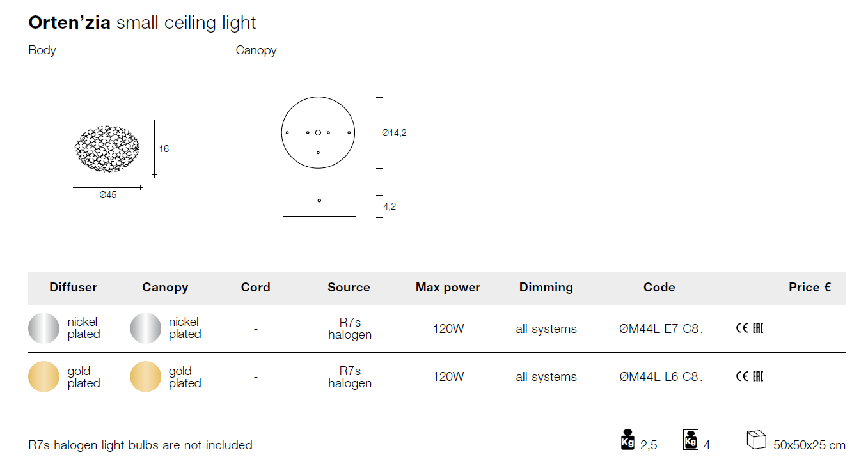Click the Ø14,2 canopy diameter label

coord(394,133)
